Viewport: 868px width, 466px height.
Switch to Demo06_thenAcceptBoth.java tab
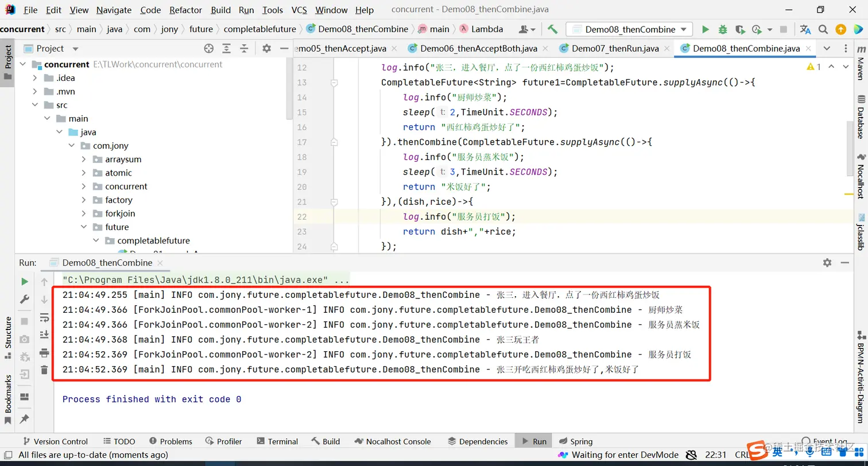tap(479, 49)
